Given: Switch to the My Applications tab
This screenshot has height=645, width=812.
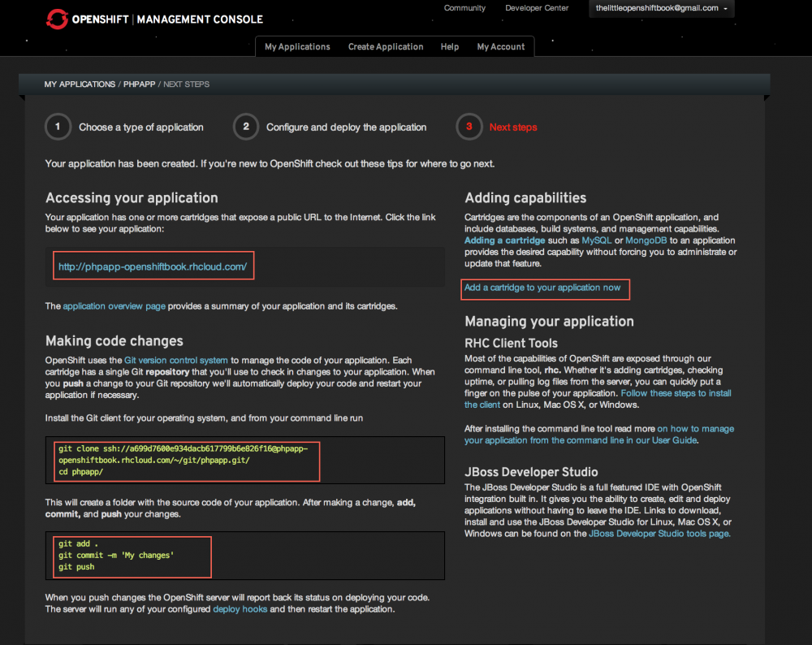Looking at the screenshot, I should point(297,46).
